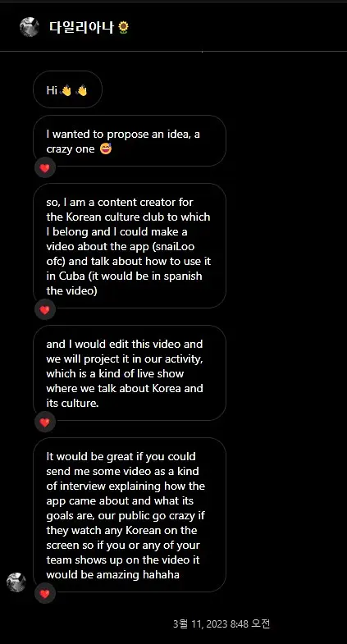347x644 pixels.
Task: Click the sunflower emoji beside the username
Action: click(x=123, y=28)
